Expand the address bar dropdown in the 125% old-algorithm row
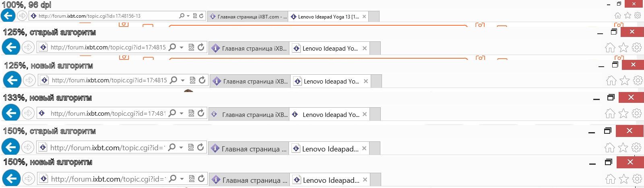The width and height of the screenshot is (644, 188). pos(182,47)
